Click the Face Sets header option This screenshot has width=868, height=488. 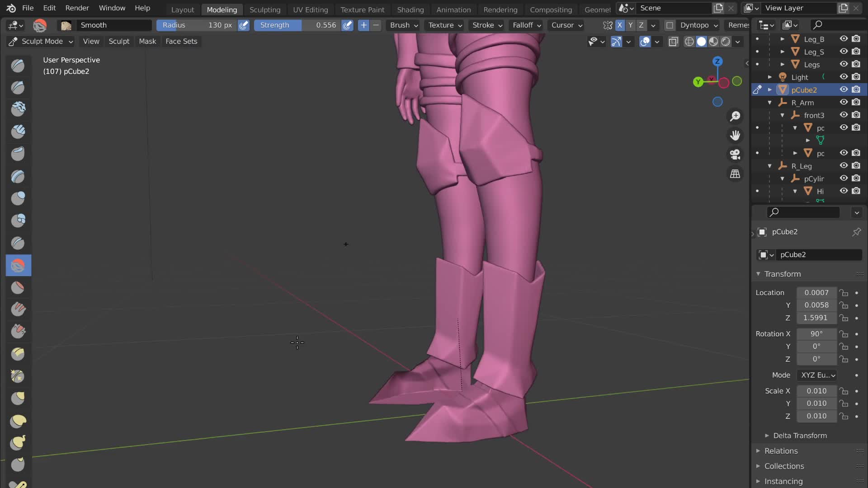pyautogui.click(x=181, y=41)
